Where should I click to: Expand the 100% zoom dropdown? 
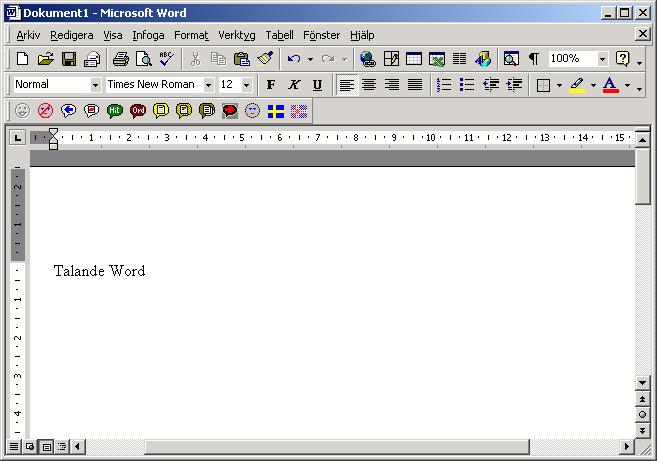602,59
